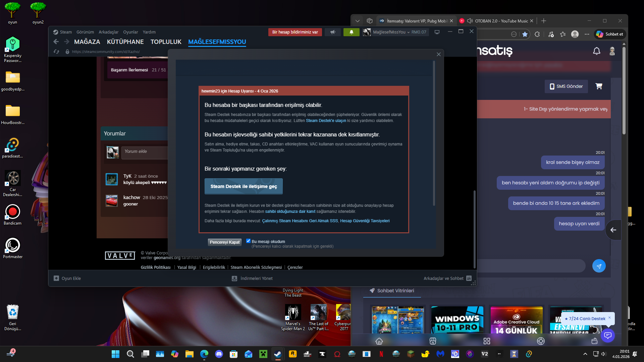Open browser settings and more menu
The height and width of the screenshot is (362, 644).
[x=587, y=34]
